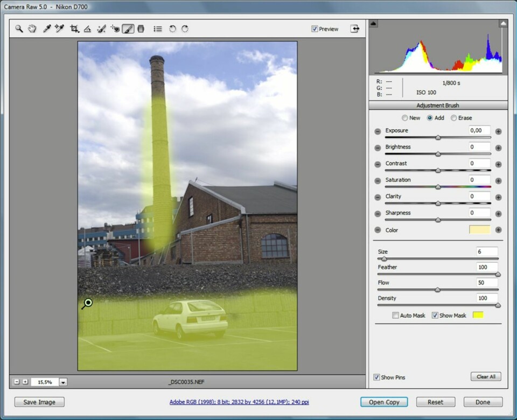This screenshot has width=517, height=420.
Task: Select the Crop tool
Action: (74, 29)
